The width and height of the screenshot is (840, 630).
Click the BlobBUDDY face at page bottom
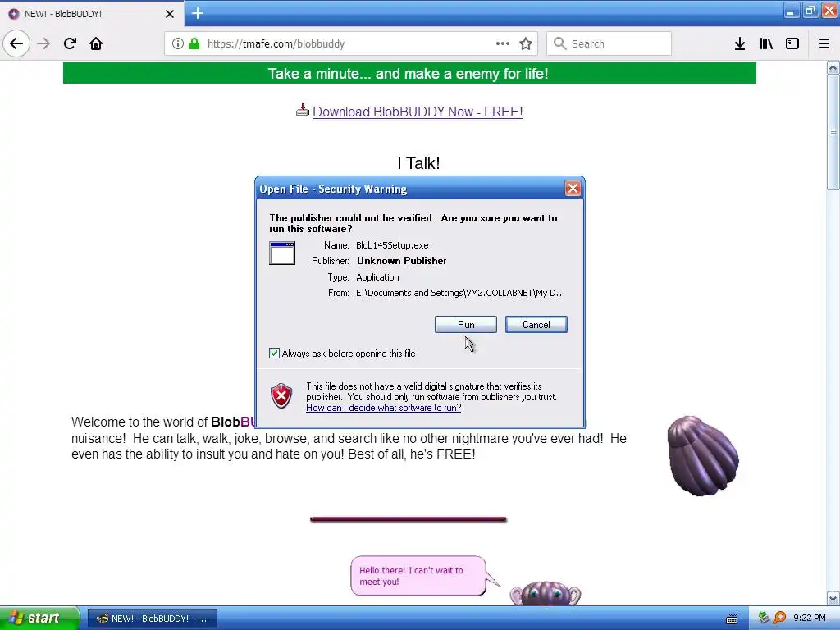(x=546, y=594)
